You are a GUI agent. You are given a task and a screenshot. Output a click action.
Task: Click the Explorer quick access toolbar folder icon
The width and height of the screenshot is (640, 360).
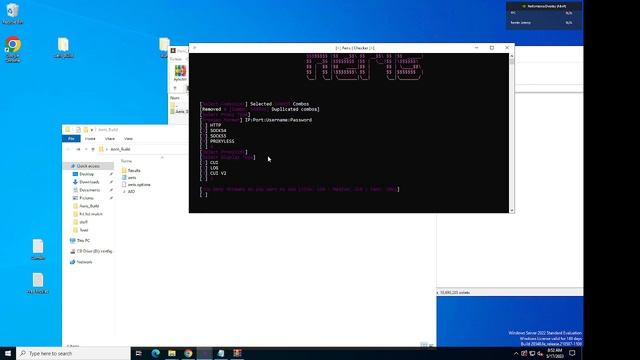click(86, 130)
